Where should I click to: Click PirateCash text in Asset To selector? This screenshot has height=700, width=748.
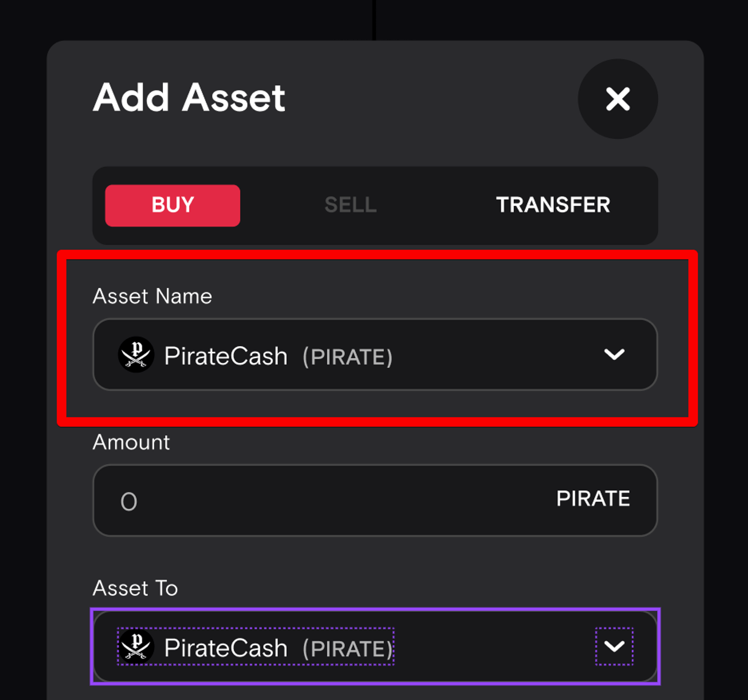coord(226,648)
